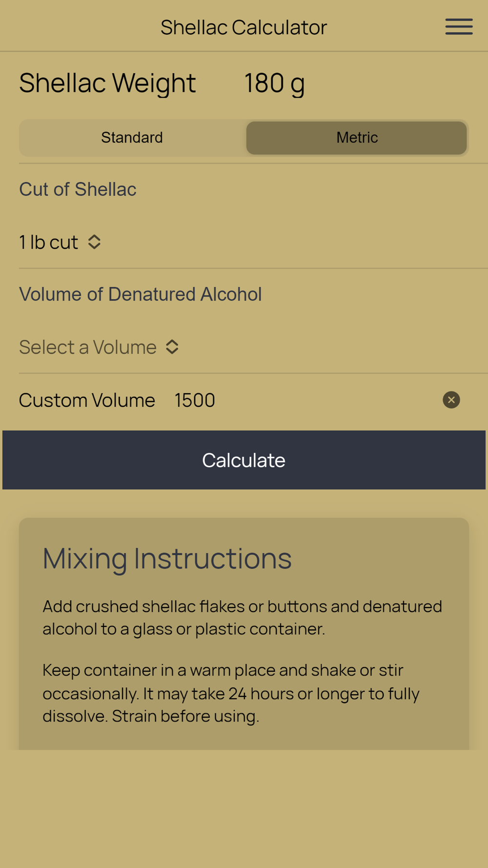Click the Cut of Shellac label
Viewport: 488px width, 868px height.
[x=78, y=189]
